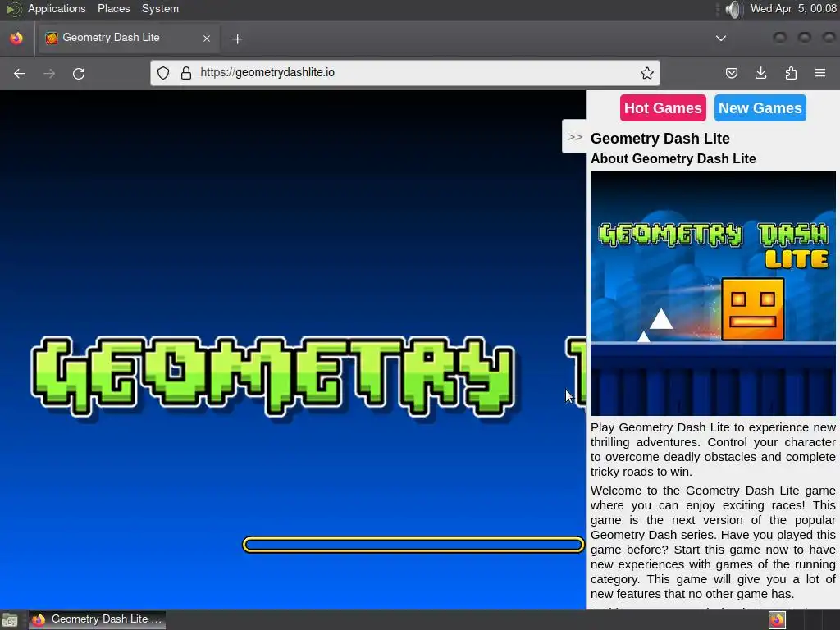The width and height of the screenshot is (840, 630).
Task: Open the tracking protection shield icon
Action: tap(163, 73)
